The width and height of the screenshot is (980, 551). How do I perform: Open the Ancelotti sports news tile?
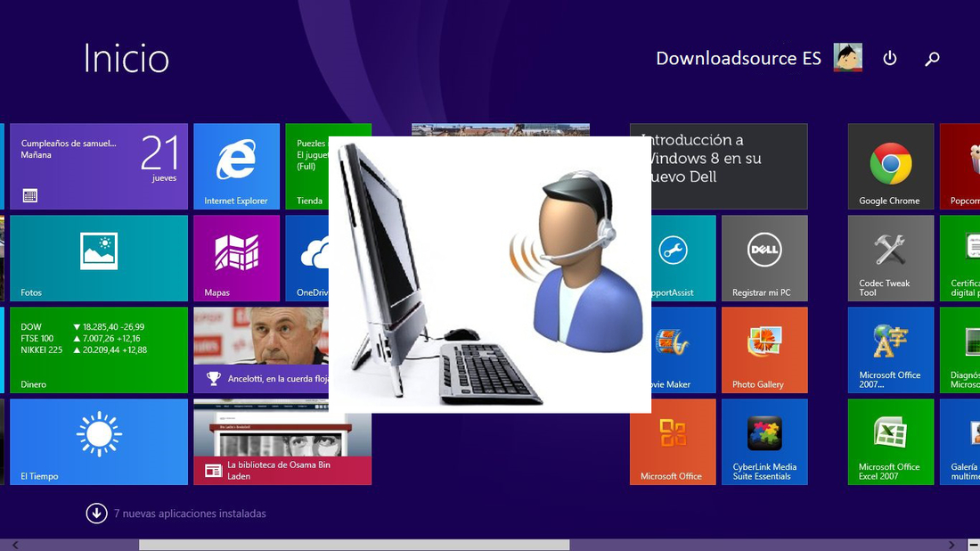261,350
